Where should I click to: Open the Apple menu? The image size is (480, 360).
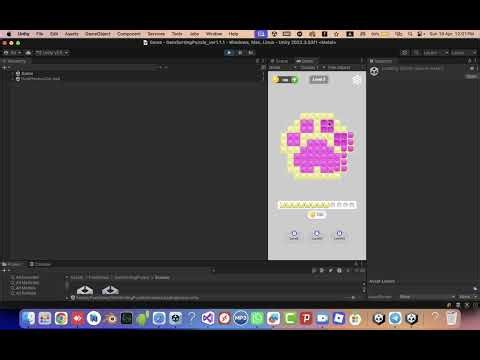point(9,34)
